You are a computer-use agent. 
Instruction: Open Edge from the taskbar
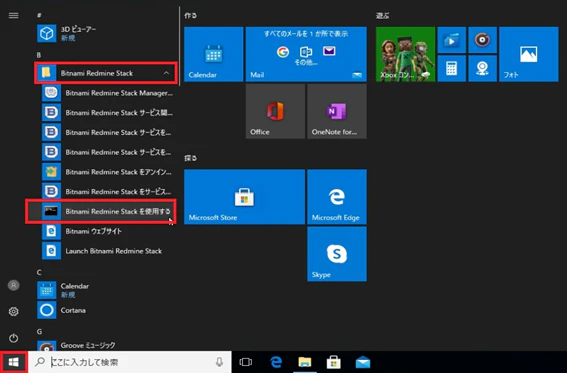(276, 362)
